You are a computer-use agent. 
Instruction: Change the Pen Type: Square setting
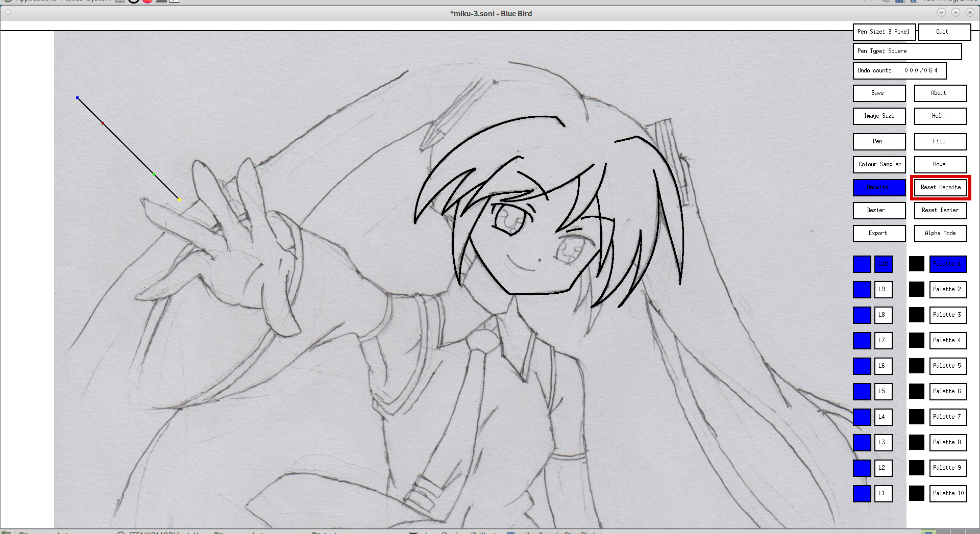click(907, 51)
